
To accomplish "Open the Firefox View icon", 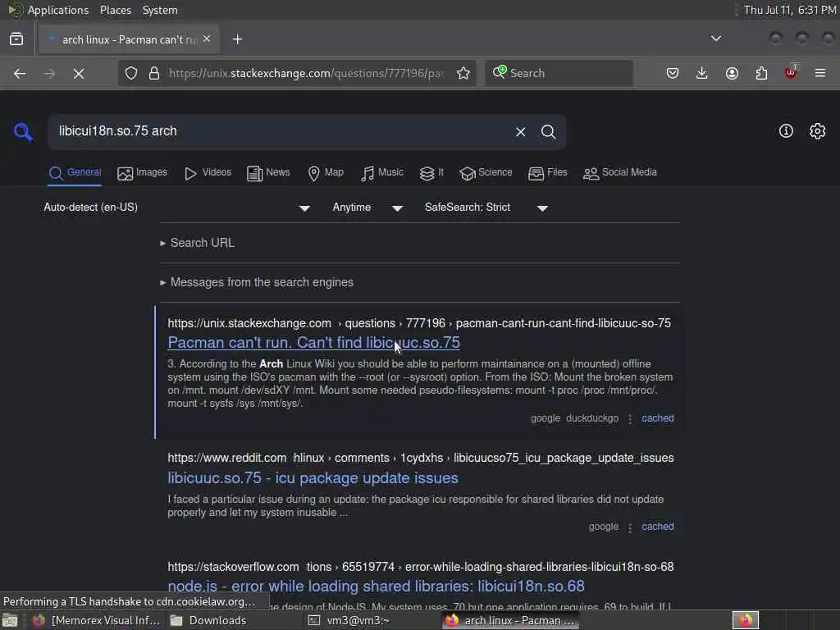I will [16, 39].
